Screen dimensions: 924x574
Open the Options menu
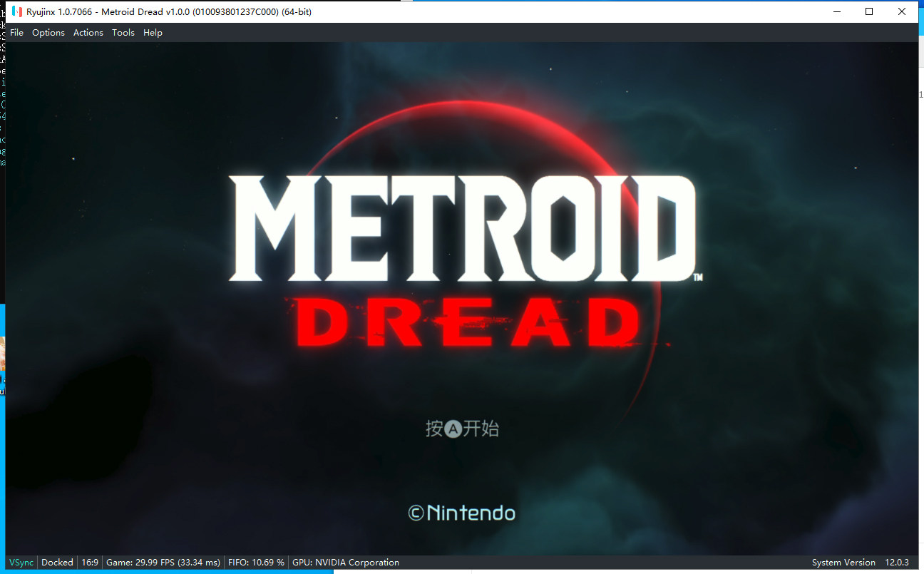click(x=48, y=33)
